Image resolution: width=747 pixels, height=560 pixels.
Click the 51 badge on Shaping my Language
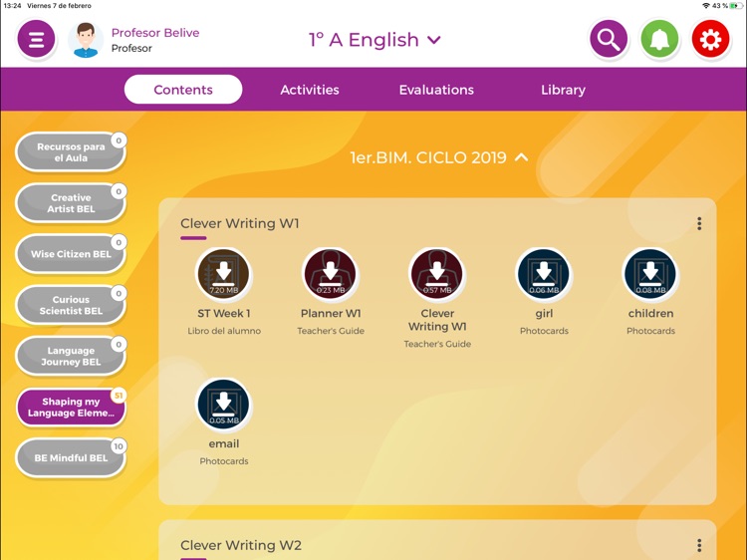(119, 396)
